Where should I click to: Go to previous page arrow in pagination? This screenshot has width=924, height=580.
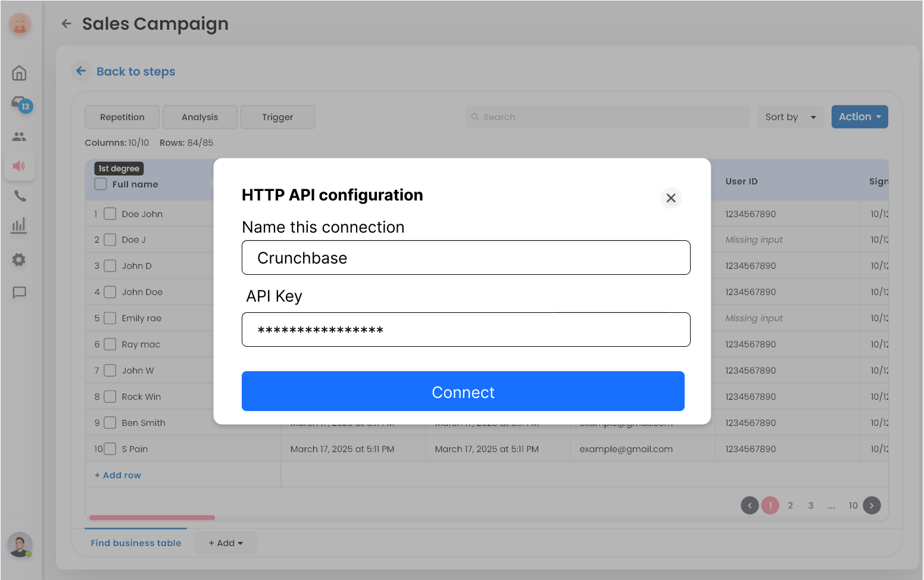pyautogui.click(x=750, y=506)
